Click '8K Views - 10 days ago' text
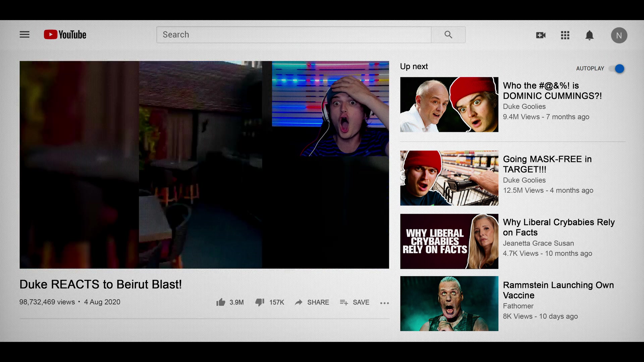 pyautogui.click(x=540, y=316)
